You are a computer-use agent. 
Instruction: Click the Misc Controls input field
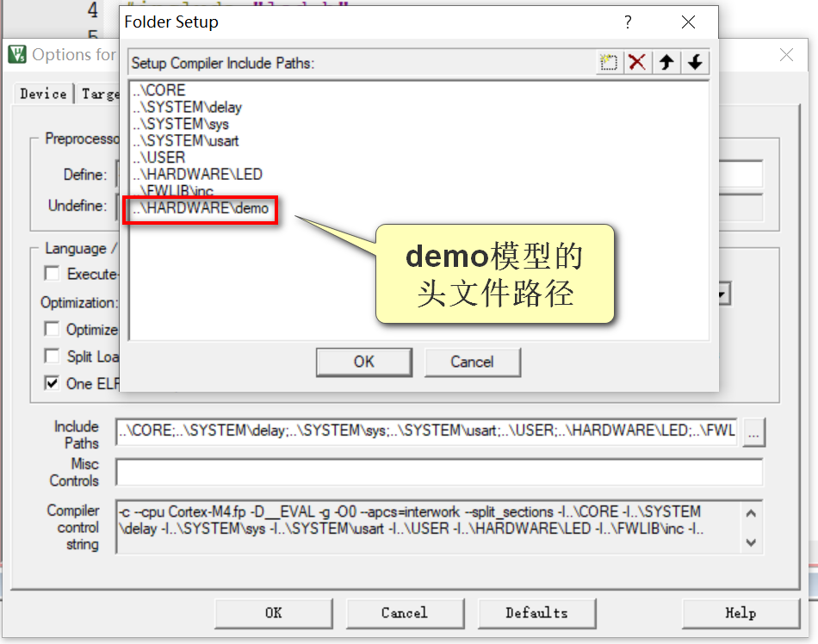[439, 473]
